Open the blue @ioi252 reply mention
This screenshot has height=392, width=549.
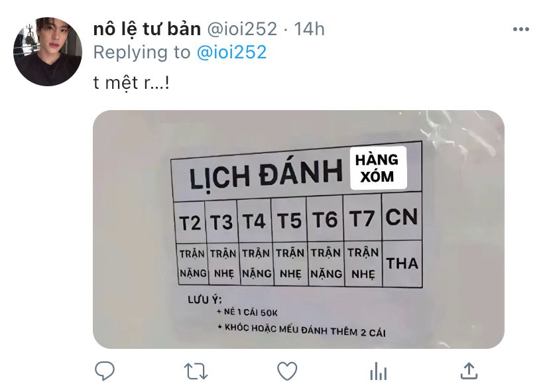coord(232,52)
